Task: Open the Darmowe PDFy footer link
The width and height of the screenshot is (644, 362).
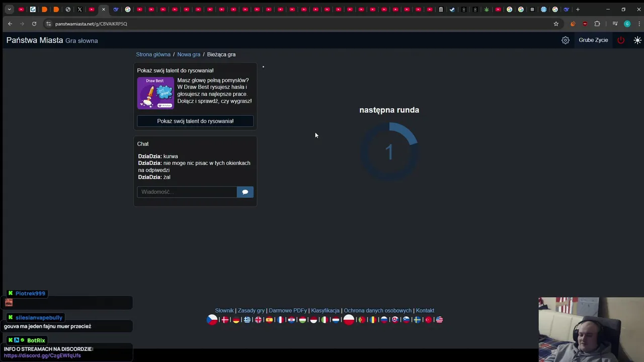Action: coord(288,311)
